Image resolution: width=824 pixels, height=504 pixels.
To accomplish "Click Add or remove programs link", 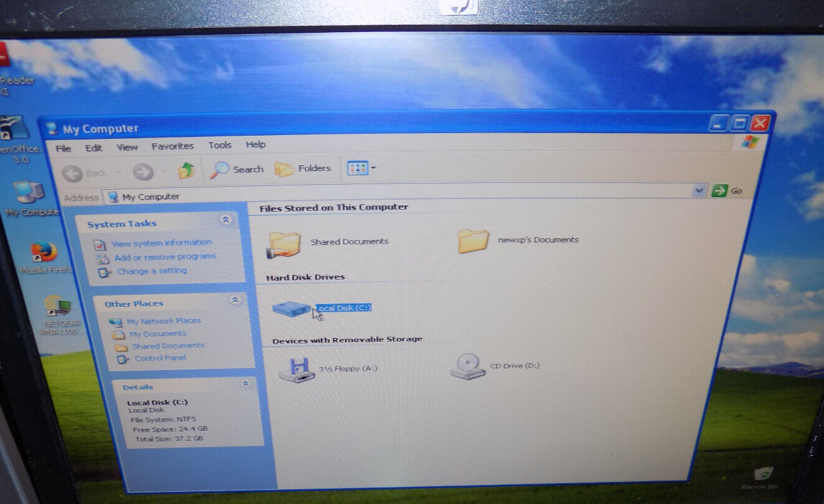I will pos(165,257).
